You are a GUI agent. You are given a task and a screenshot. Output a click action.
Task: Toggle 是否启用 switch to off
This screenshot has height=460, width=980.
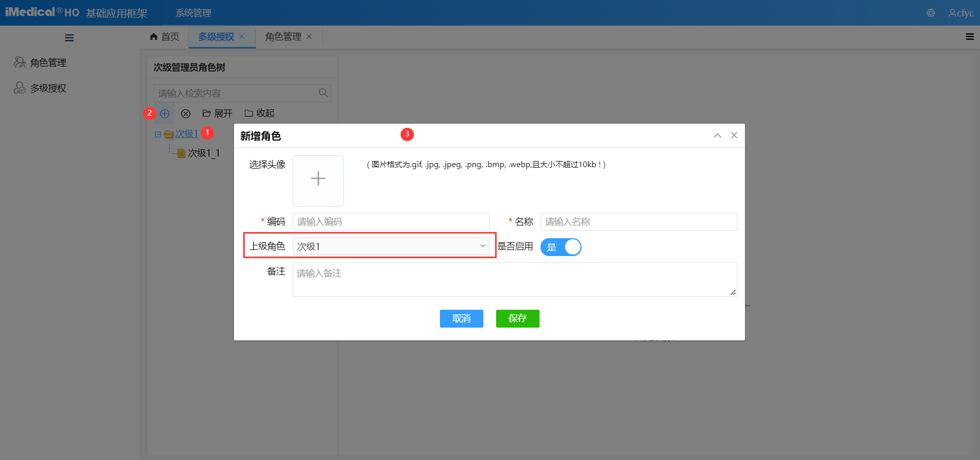[x=561, y=247]
